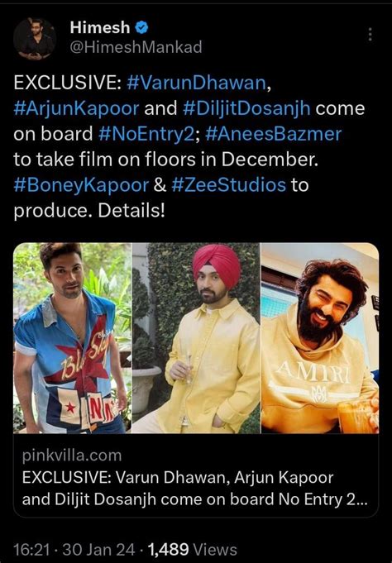Open the #NoEntry2 hashtag
The image size is (392, 563).
pyautogui.click(x=146, y=134)
